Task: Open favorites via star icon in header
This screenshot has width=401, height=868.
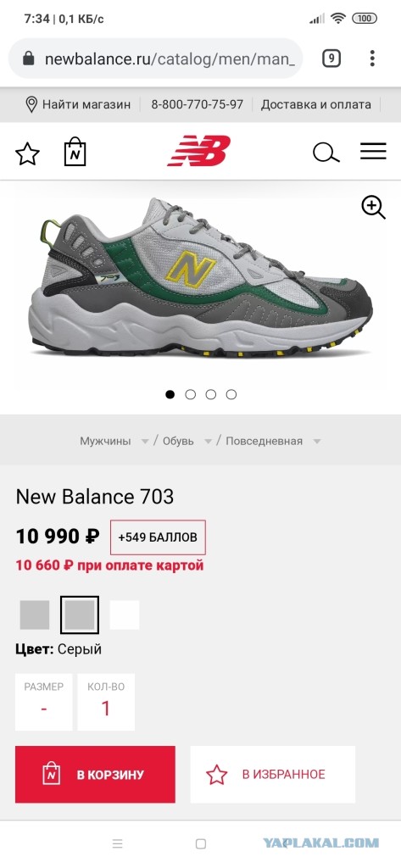Action: click(27, 153)
